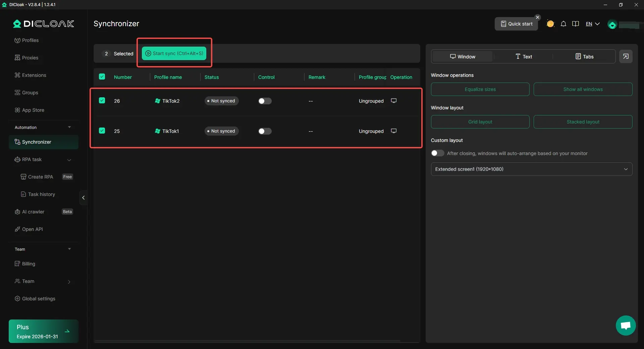Open the Extended screen1 monitor dropdown
The width and height of the screenshot is (644, 349).
coord(531,169)
